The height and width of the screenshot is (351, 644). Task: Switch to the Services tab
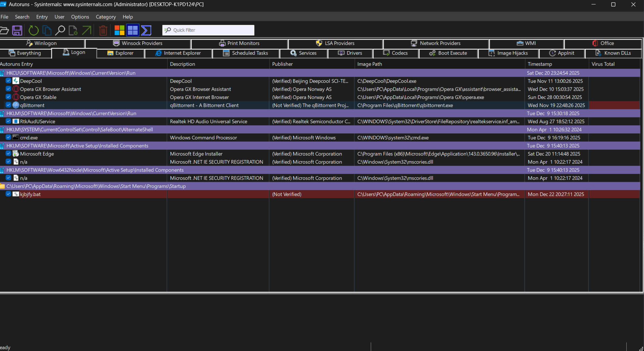coord(303,53)
